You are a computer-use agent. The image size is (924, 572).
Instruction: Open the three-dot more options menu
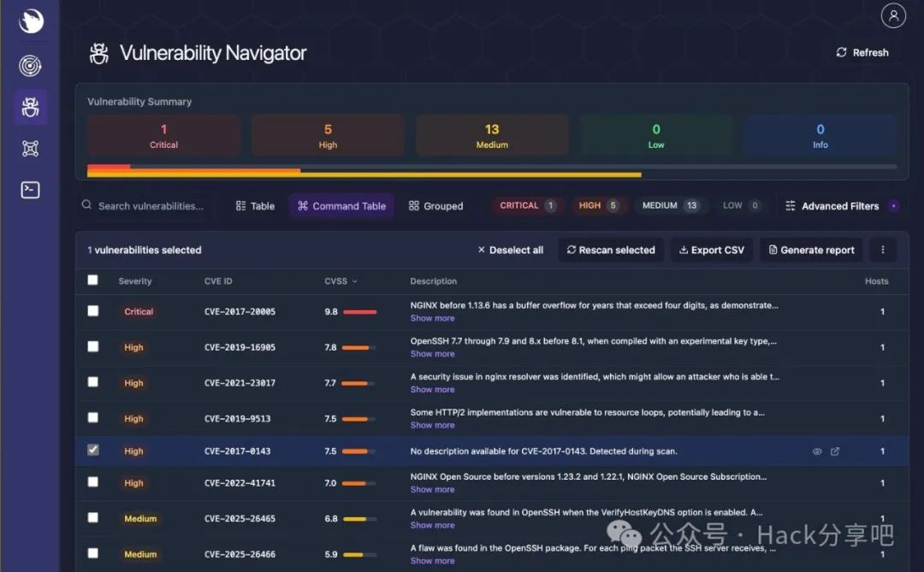[x=883, y=250]
